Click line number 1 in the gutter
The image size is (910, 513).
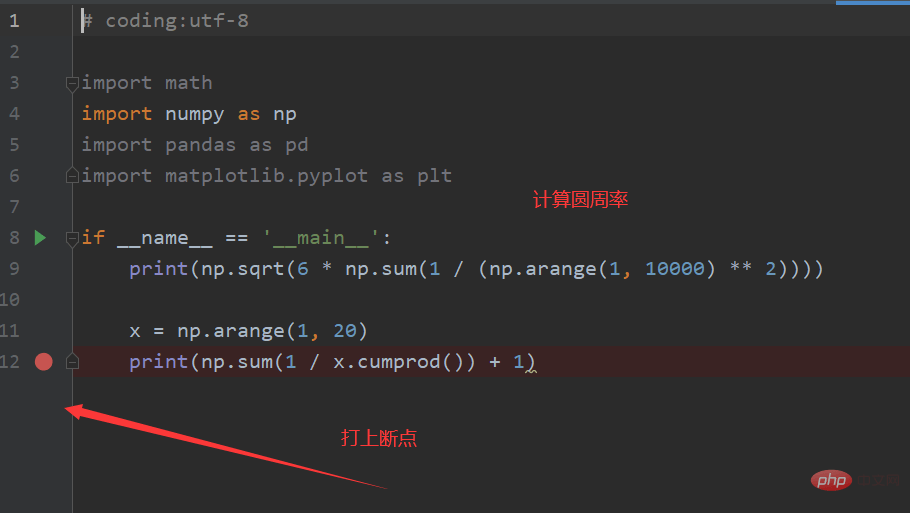(x=15, y=21)
